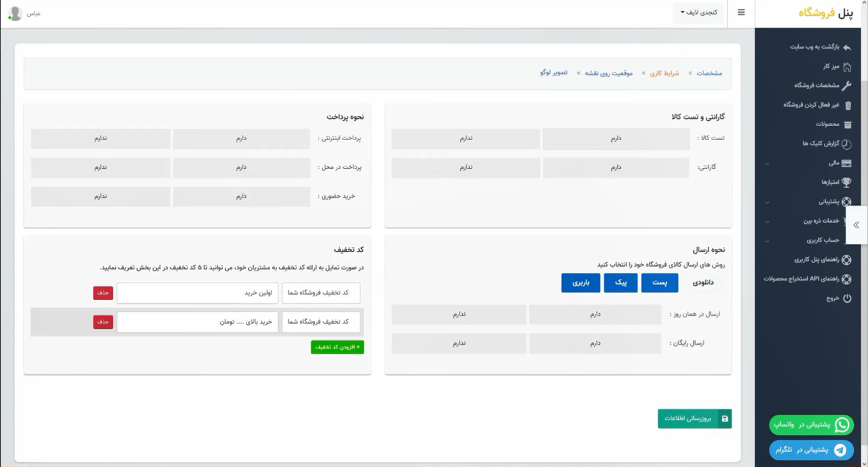Click the trophy icon for امتیازها
This screenshot has height=467, width=868.
(846, 182)
